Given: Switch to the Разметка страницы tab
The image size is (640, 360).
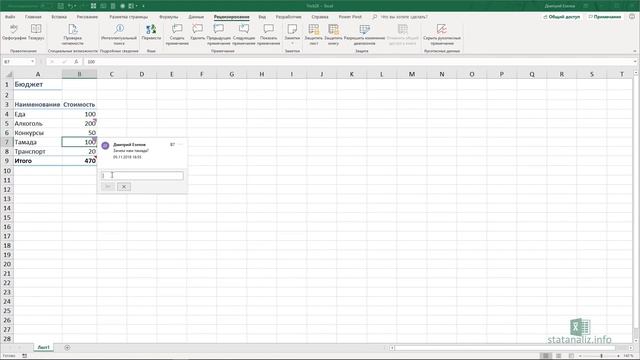Looking at the screenshot, I should [129, 17].
